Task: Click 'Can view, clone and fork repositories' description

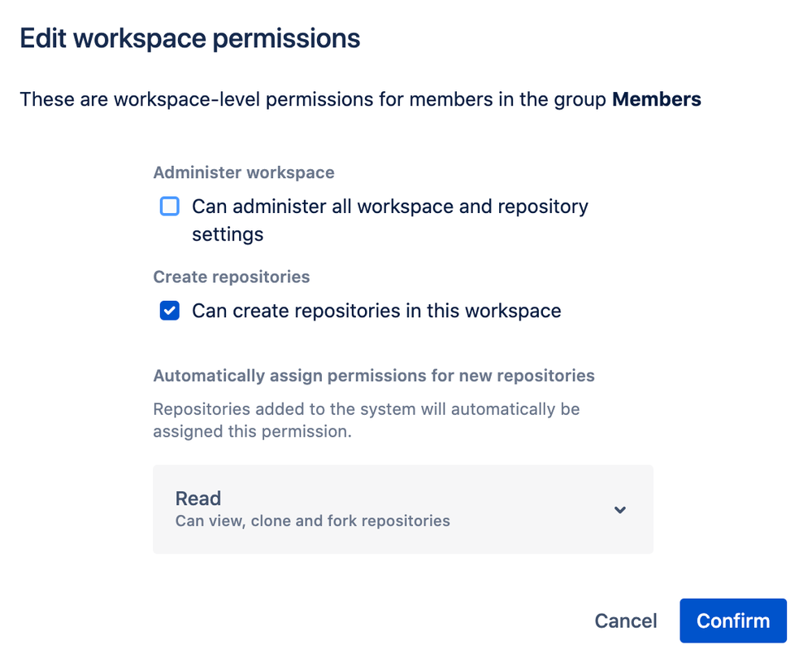Action: (x=313, y=521)
